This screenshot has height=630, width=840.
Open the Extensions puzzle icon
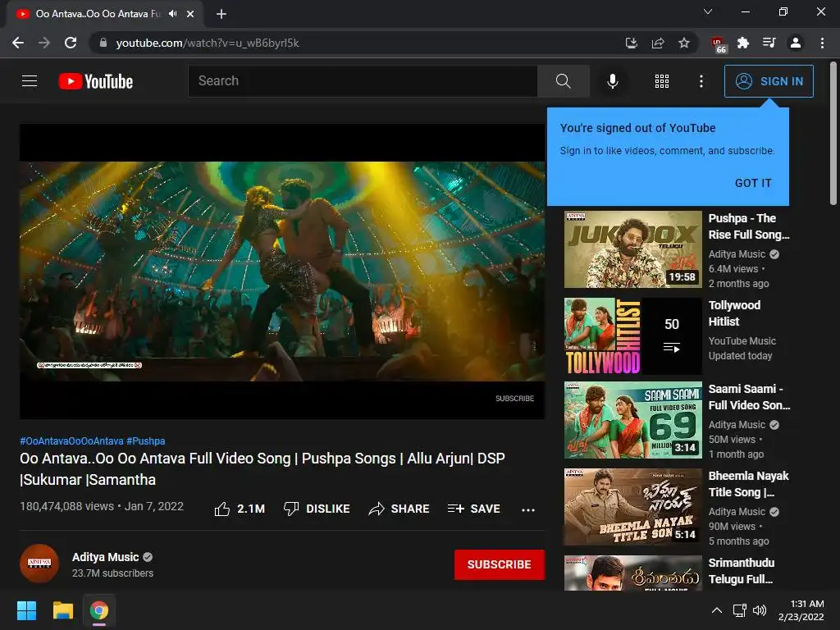[743, 43]
